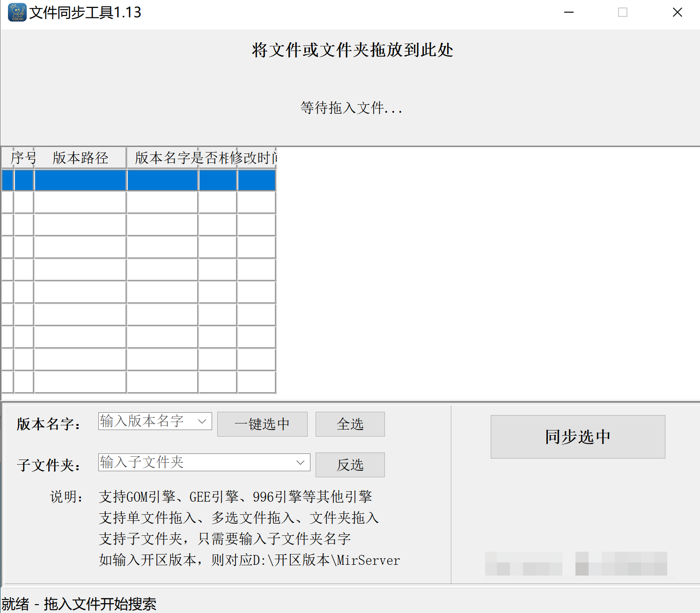The image size is (700, 613).
Task: Close the 文件同步工具 window
Action: pos(677,12)
